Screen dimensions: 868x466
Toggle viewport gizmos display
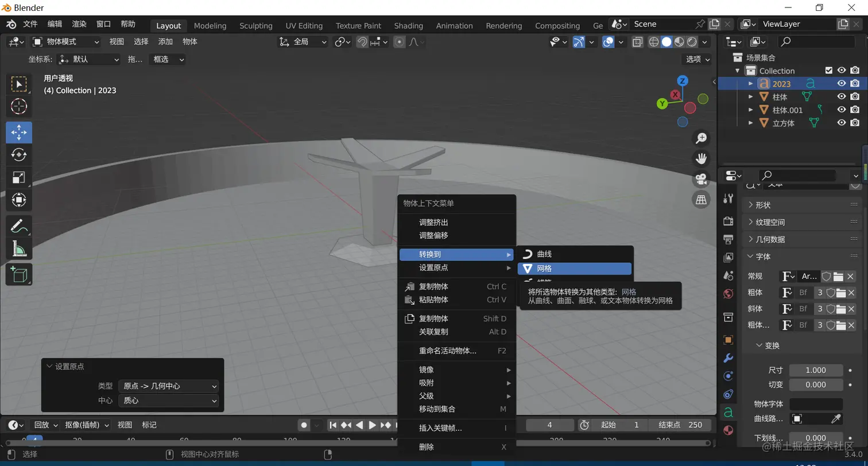pos(579,42)
